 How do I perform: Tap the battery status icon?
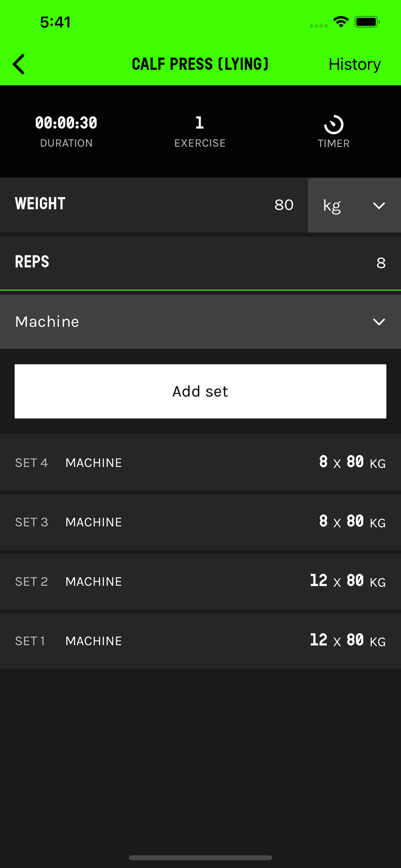coord(367,22)
